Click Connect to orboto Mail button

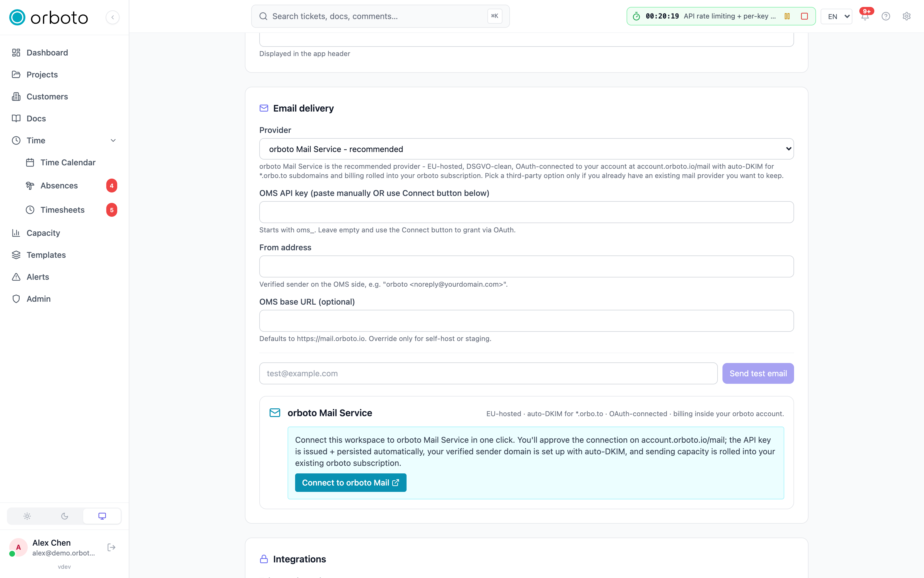point(351,483)
